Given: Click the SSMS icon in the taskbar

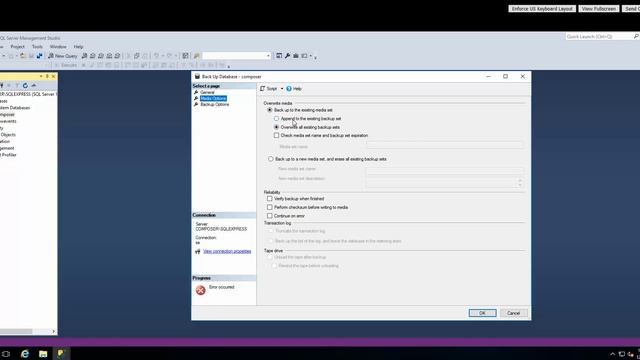Looking at the screenshot, I should 61,354.
